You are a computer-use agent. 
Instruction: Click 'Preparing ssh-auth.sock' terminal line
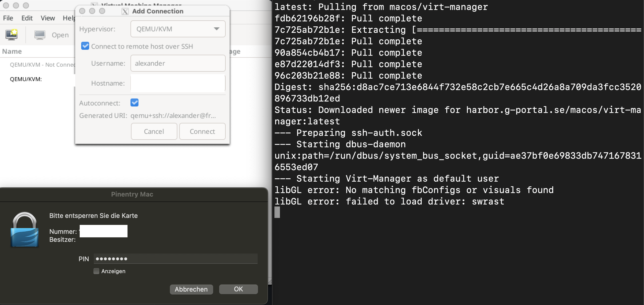(348, 133)
